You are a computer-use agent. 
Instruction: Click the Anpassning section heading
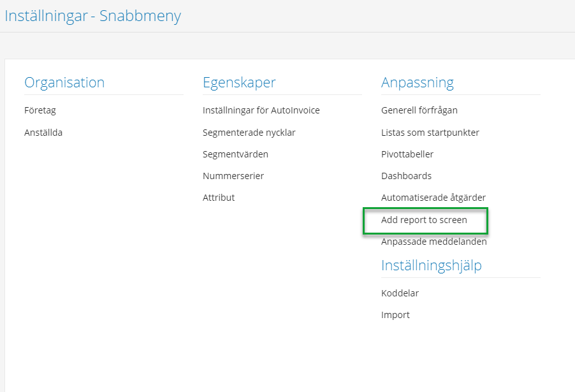[417, 82]
